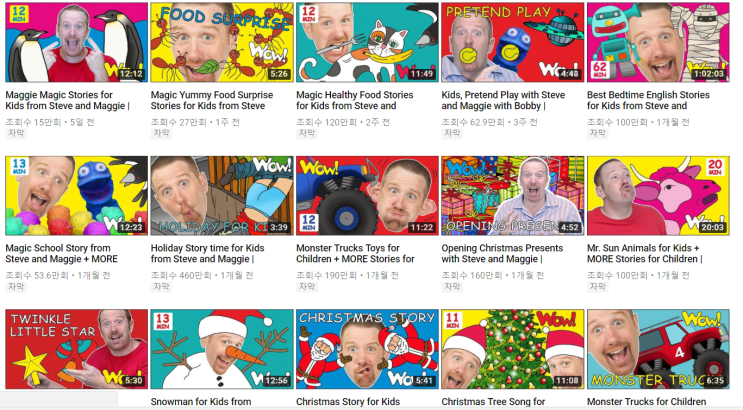The image size is (743, 410).
Task: Open the red Monster Truck thumbnail
Action: pos(658,349)
